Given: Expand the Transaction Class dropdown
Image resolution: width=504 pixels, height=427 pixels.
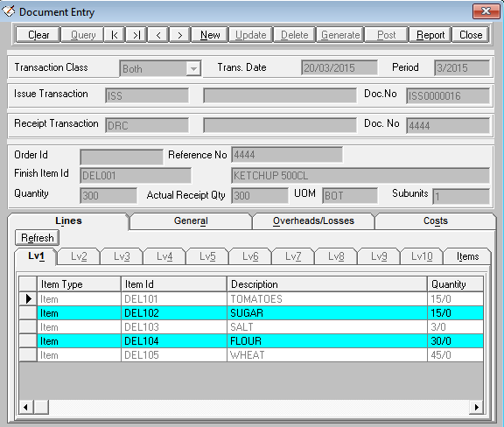Looking at the screenshot, I should point(193,68).
